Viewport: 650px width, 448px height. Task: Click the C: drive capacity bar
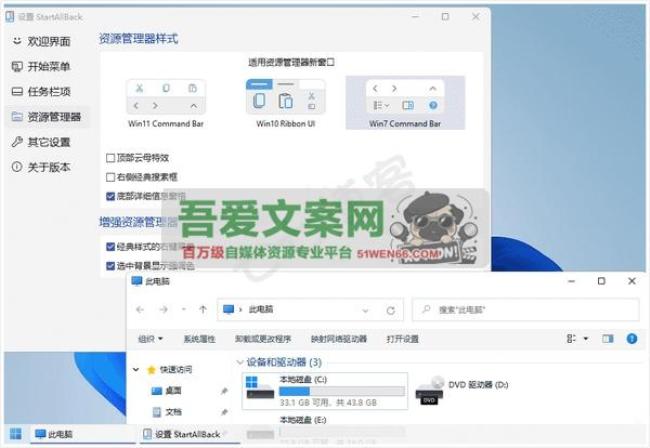pos(342,391)
